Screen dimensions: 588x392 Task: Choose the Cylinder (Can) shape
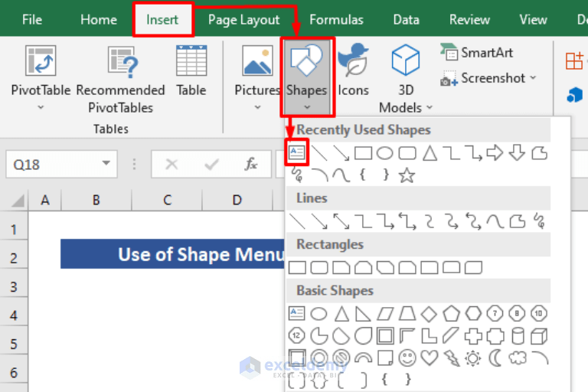(518, 336)
